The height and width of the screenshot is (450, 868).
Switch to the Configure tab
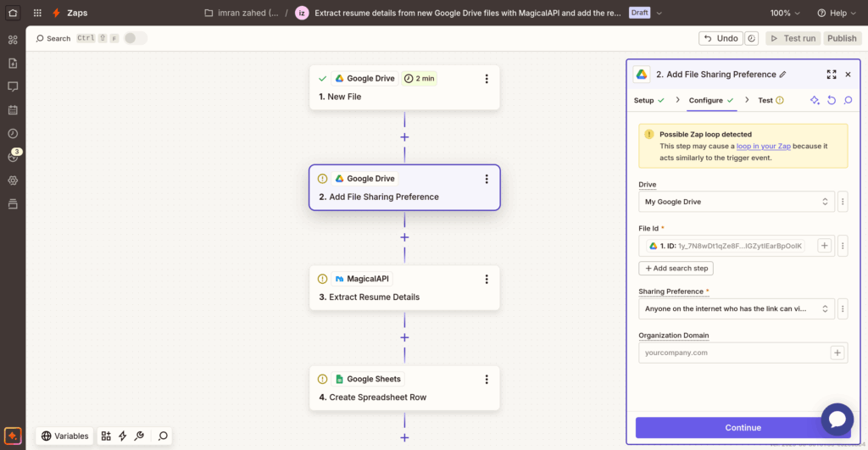coord(711,100)
